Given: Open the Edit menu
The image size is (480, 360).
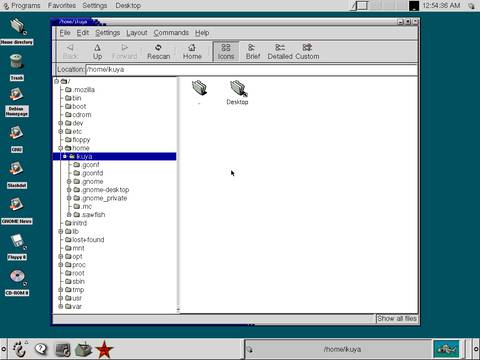Looking at the screenshot, I should click(x=83, y=33).
